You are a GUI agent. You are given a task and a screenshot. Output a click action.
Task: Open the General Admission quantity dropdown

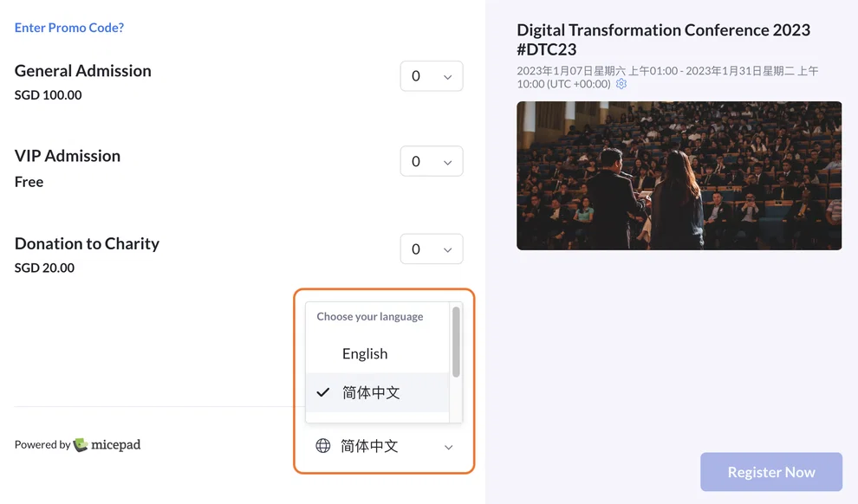click(x=432, y=76)
